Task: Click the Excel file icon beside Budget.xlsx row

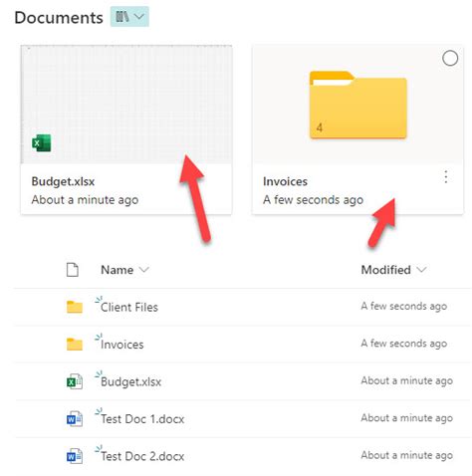Action: (x=75, y=381)
